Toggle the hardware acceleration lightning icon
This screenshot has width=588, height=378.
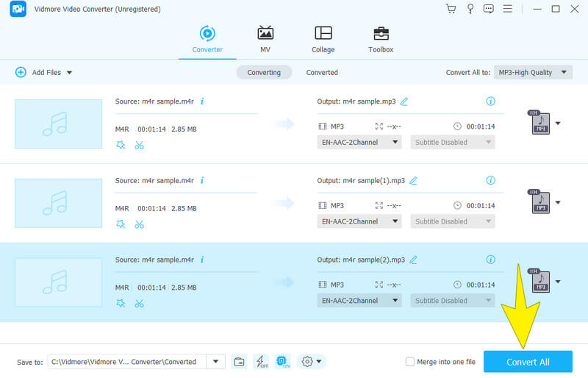point(261,361)
